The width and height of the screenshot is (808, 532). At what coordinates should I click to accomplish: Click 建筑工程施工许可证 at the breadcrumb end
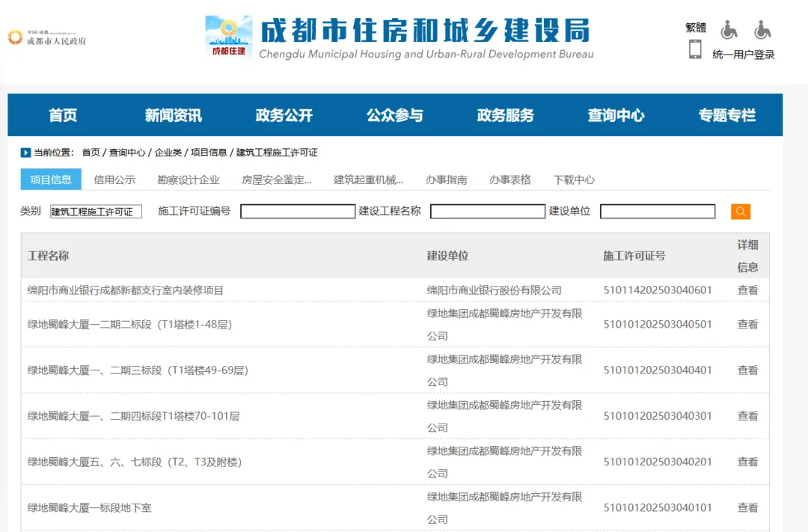click(277, 153)
